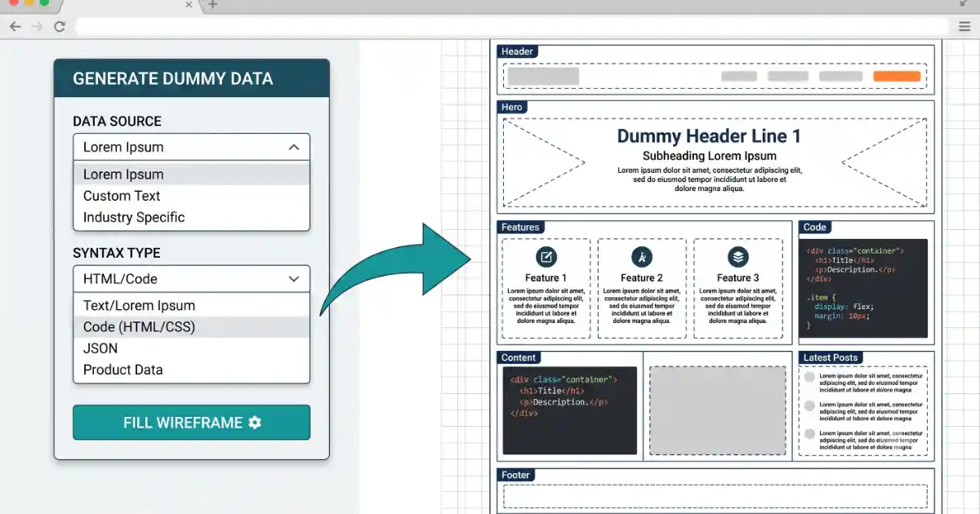Click the first gray header nav placeholder

tap(739, 77)
